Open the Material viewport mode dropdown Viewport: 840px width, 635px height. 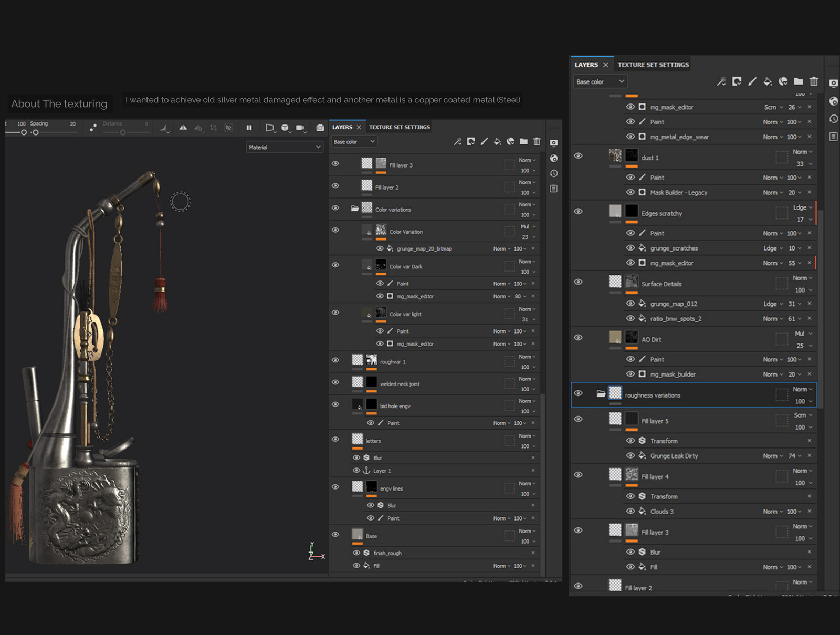pos(284,147)
